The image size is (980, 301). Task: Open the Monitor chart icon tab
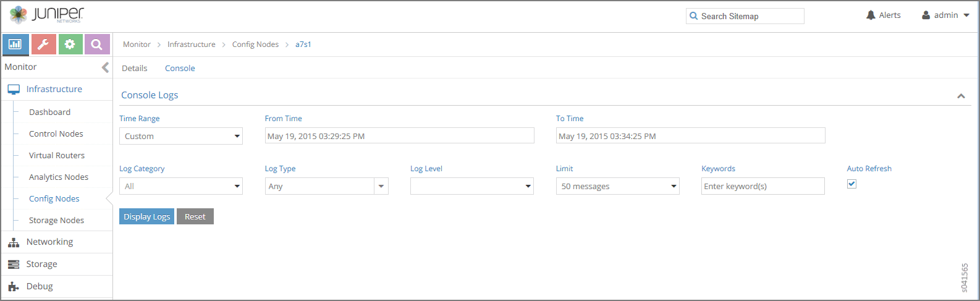coord(15,45)
